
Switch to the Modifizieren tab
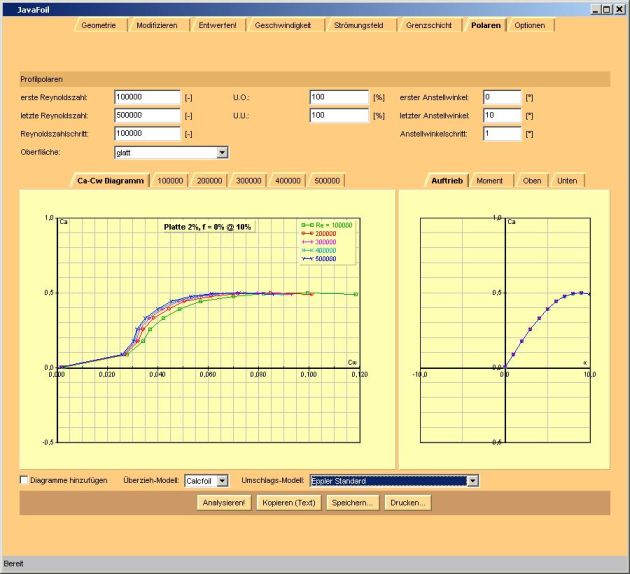[x=158, y=24]
